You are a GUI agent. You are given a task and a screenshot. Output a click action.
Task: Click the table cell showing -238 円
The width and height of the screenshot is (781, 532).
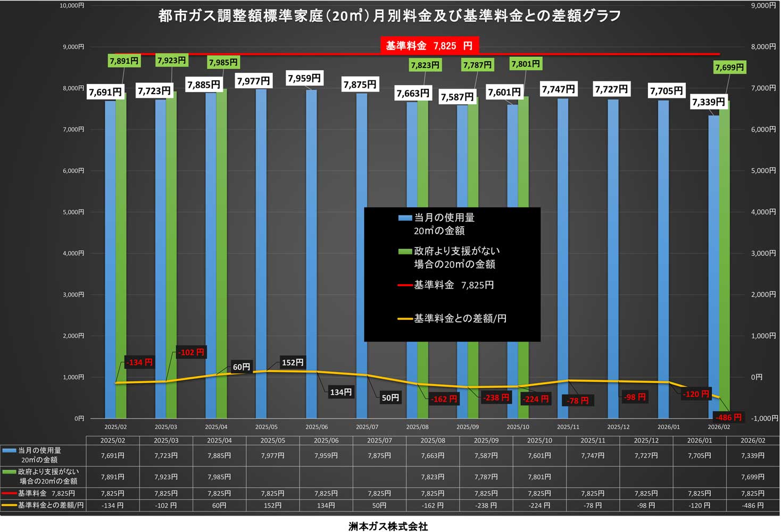(486, 505)
